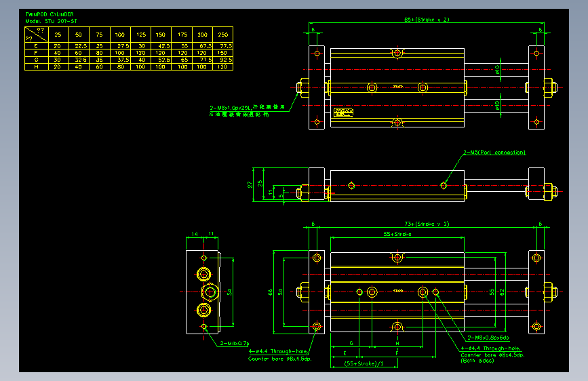Select the (Both sides) note text

477,361
